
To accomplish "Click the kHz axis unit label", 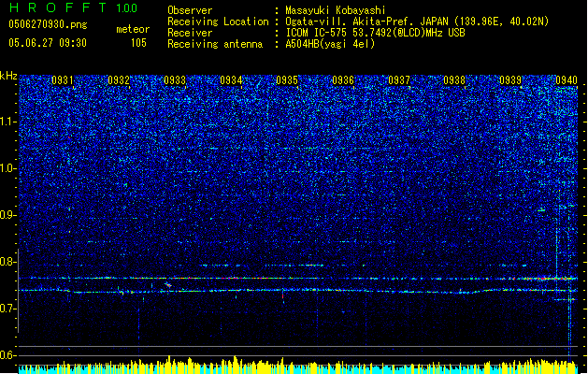I will (8, 76).
